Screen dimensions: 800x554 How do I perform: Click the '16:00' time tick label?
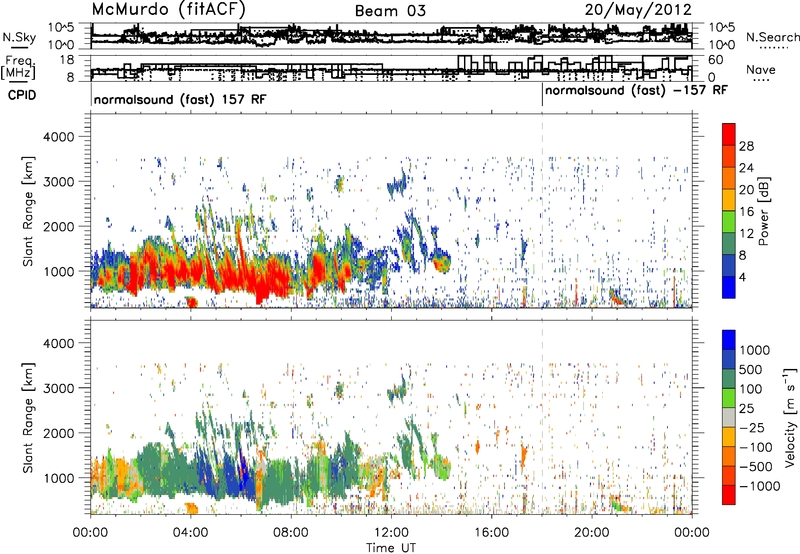pyautogui.click(x=491, y=533)
